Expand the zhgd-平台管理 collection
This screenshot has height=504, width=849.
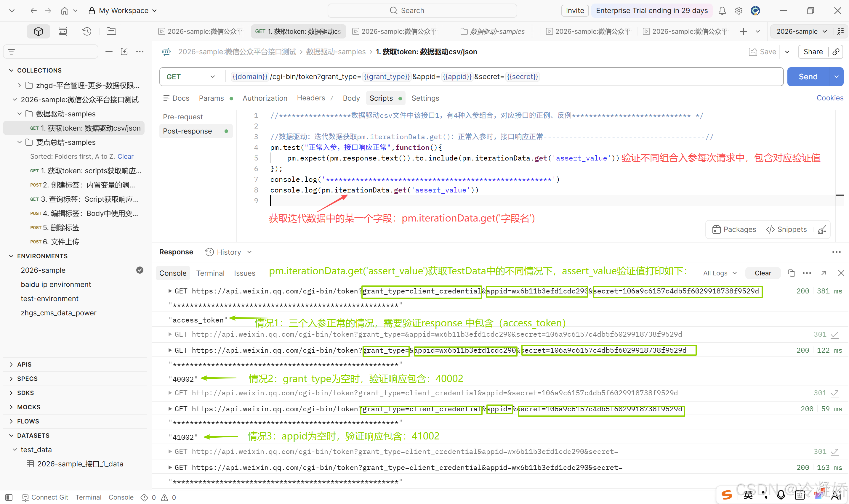19,85
